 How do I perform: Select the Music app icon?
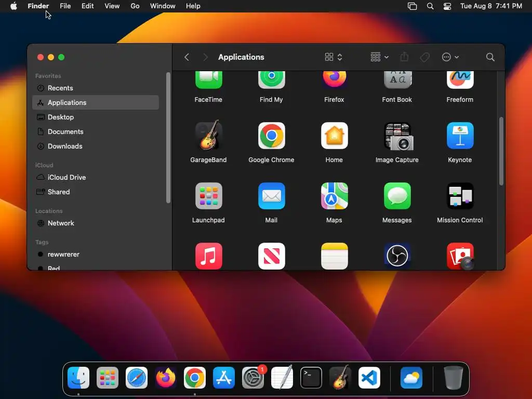[x=209, y=256]
